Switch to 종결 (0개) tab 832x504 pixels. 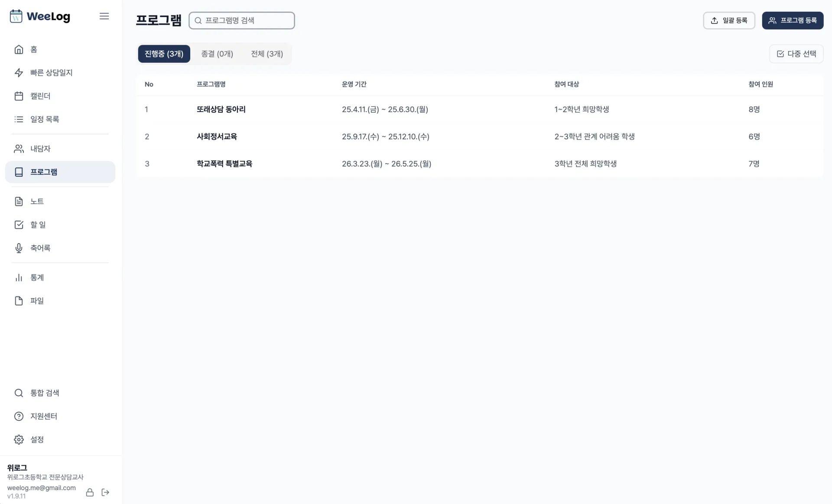coord(217,54)
